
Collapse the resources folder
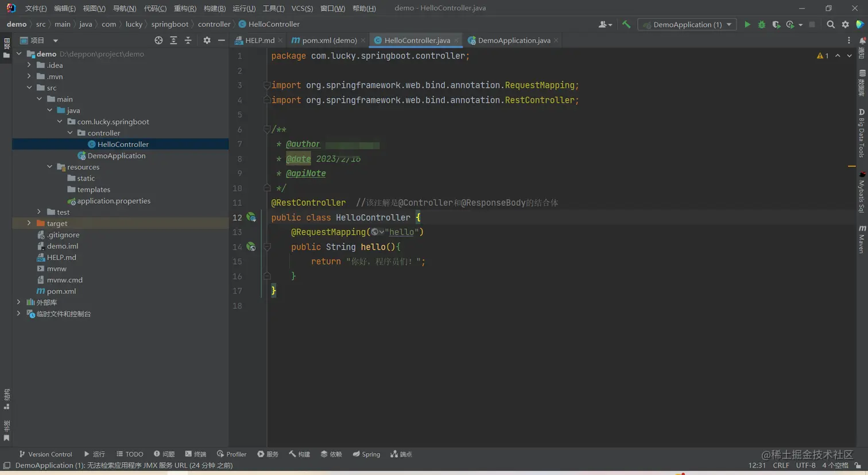click(x=50, y=167)
